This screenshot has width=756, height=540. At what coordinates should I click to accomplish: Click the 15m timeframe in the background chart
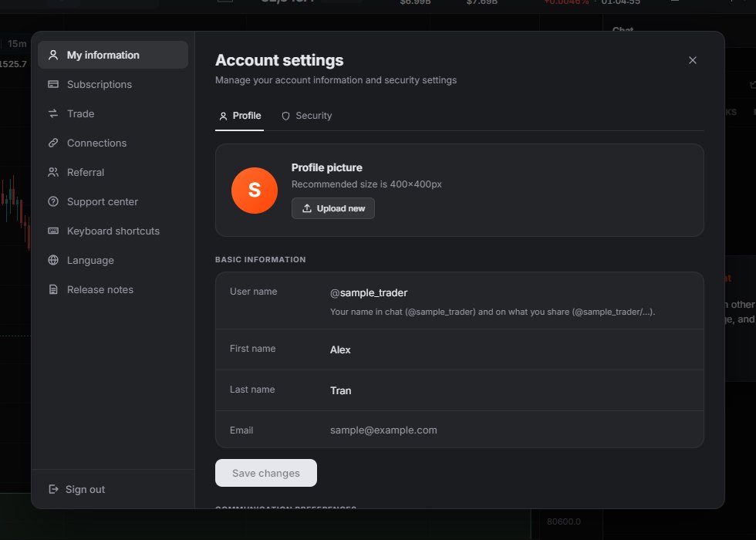(17, 44)
